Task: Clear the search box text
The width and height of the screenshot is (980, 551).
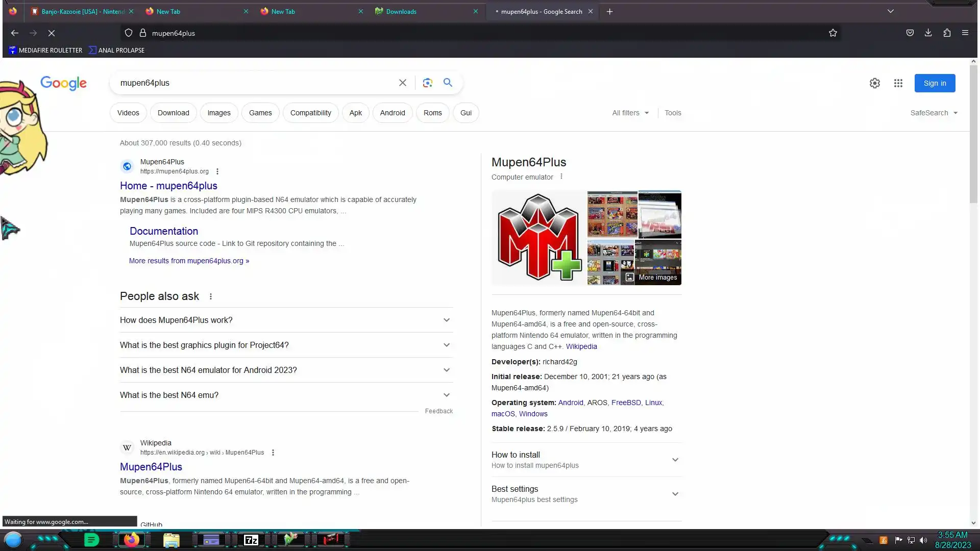Action: pyautogui.click(x=402, y=83)
